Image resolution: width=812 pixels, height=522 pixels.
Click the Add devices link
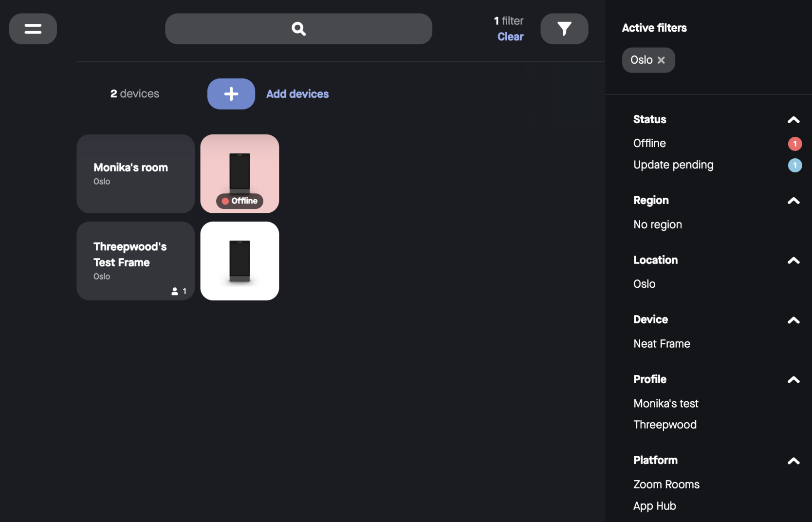pyautogui.click(x=297, y=94)
